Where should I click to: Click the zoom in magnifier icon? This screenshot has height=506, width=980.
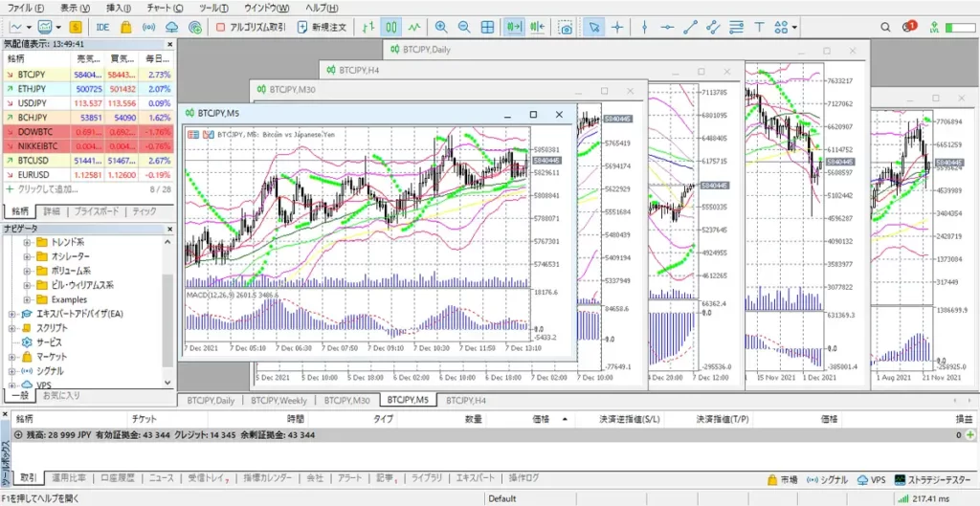[x=440, y=27]
